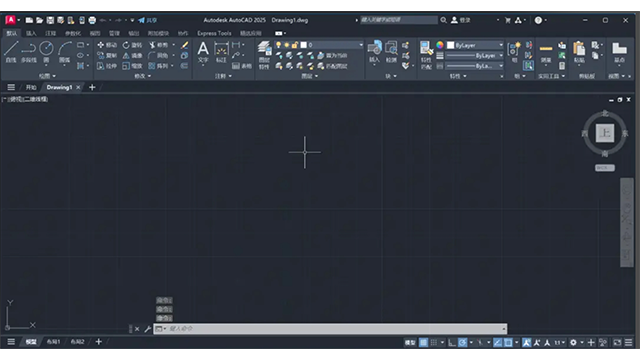640x360 pixels.
Task: Click the Erase icon in Modify panel
Action: (184, 45)
